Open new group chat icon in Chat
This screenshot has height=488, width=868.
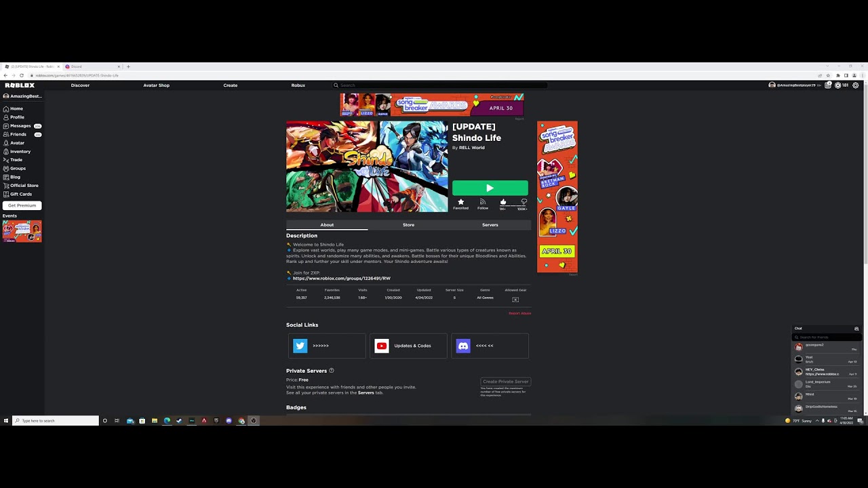point(856,329)
